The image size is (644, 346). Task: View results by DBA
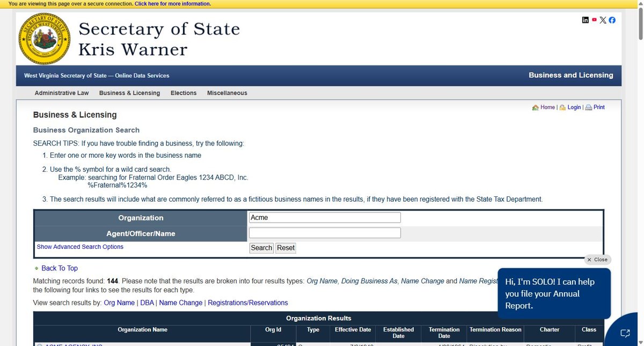(x=147, y=303)
